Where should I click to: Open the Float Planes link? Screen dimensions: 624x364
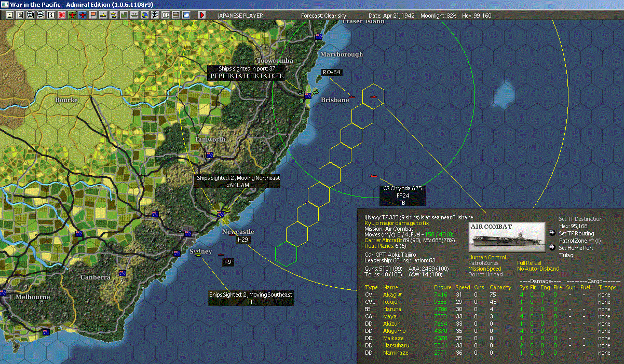click(x=380, y=246)
